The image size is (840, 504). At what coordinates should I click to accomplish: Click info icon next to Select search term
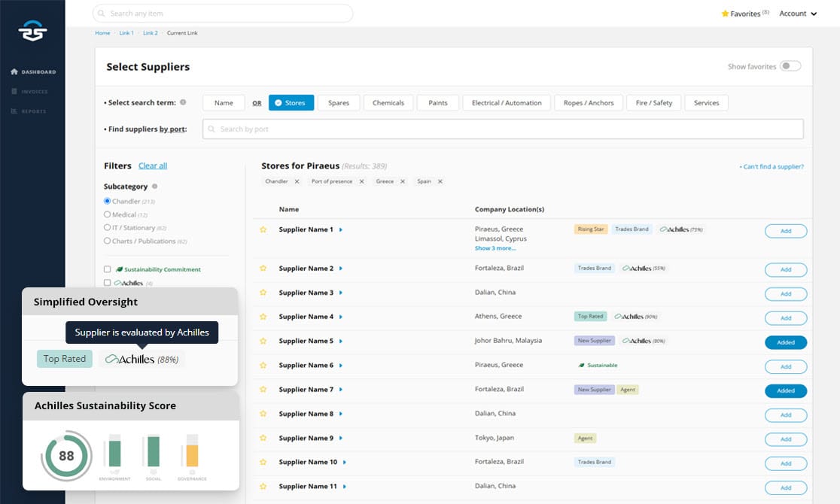[183, 102]
